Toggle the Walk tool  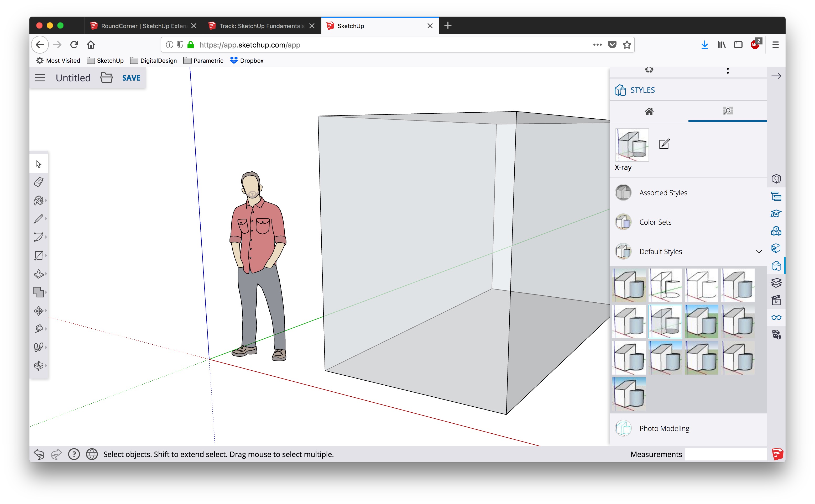39,347
